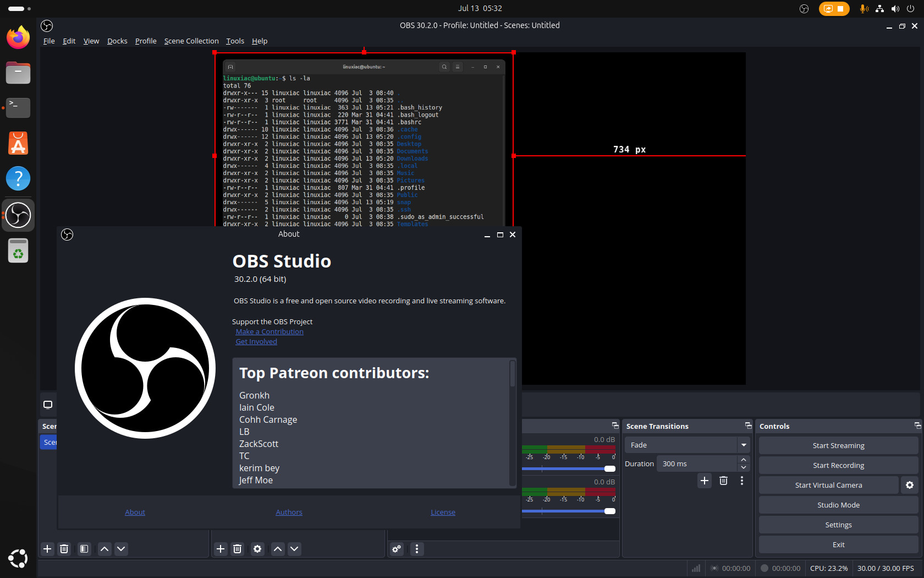Click the About link at the dialog bottom
Viewport: 924px width, 578px height.
coord(135,512)
